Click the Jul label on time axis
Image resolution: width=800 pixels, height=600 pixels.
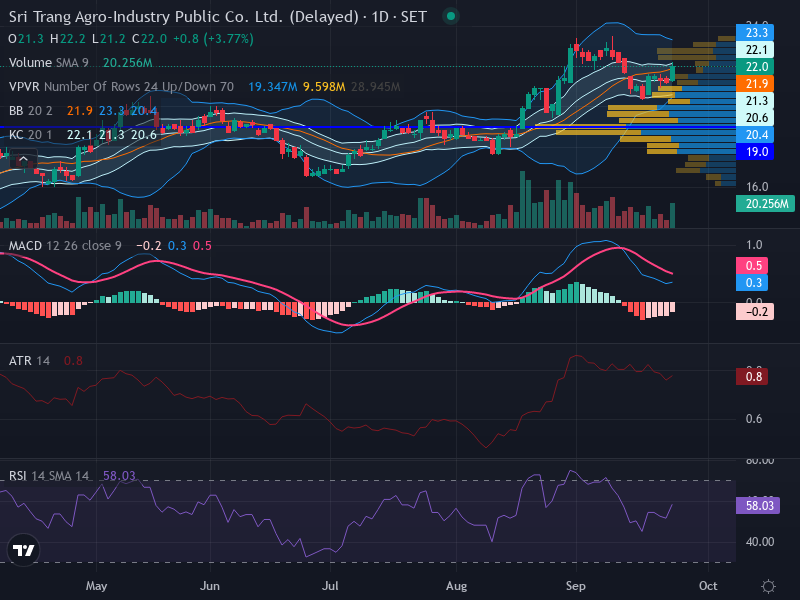pyautogui.click(x=330, y=586)
